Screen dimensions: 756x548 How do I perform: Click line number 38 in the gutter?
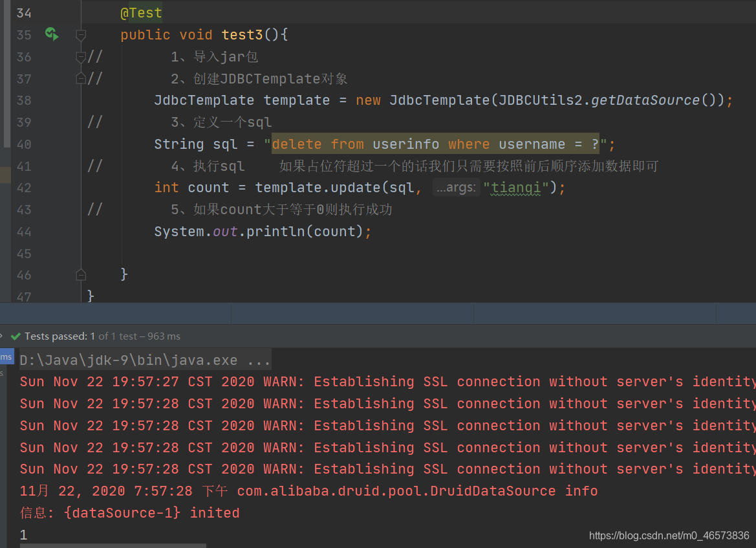click(24, 100)
